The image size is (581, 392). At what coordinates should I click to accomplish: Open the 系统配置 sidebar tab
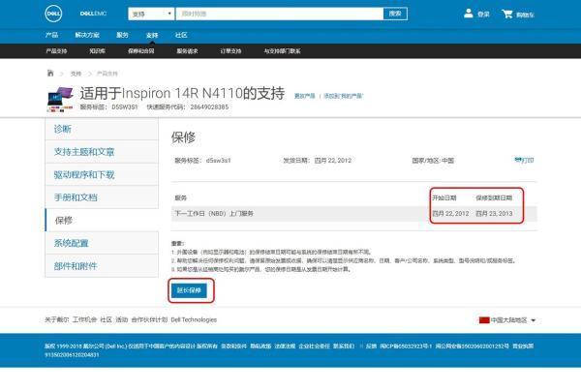[102, 243]
